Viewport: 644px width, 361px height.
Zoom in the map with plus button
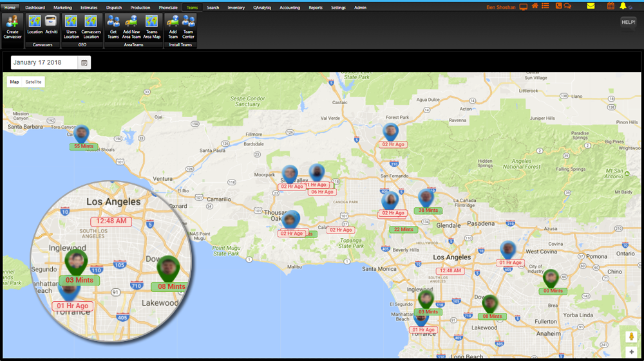click(631, 351)
